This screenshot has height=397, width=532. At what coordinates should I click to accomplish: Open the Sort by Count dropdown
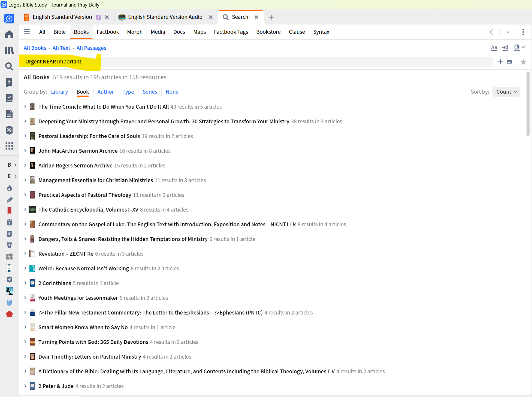pos(506,92)
